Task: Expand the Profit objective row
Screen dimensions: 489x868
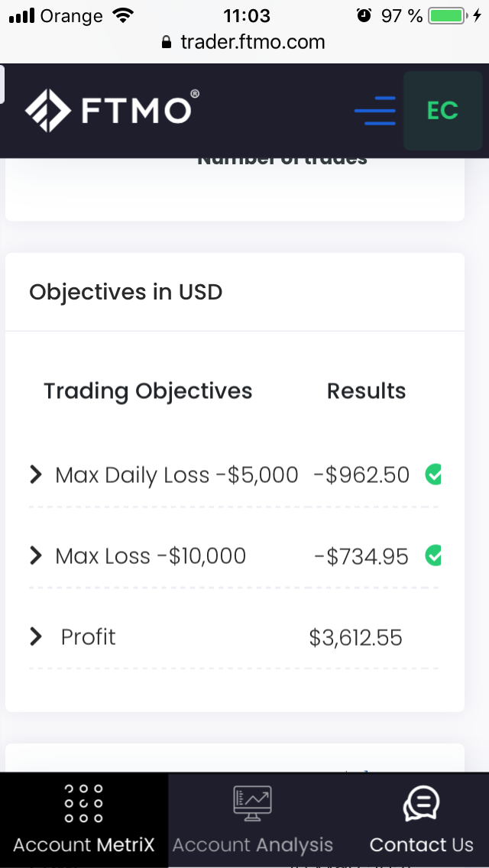Action: 35,636
